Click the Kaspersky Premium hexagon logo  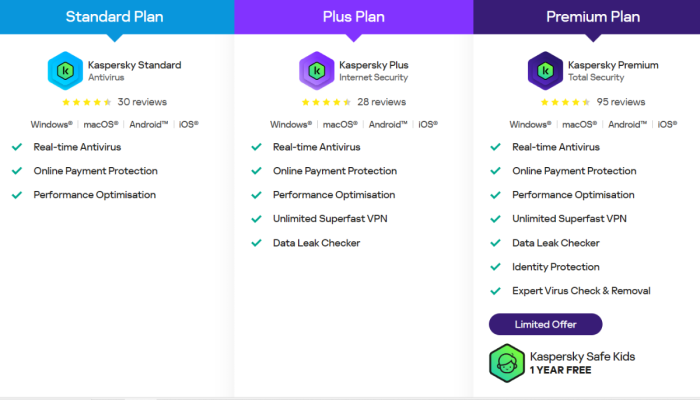[545, 71]
